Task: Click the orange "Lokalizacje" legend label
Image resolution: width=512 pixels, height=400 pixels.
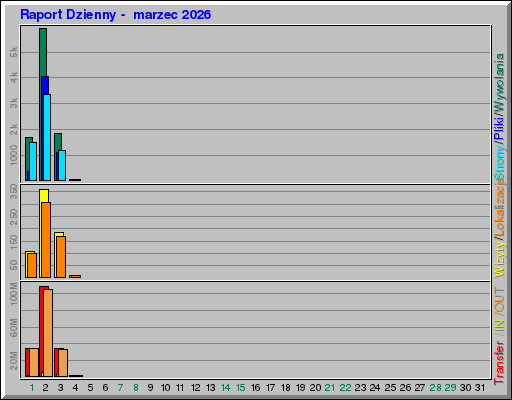Action: coord(499,208)
